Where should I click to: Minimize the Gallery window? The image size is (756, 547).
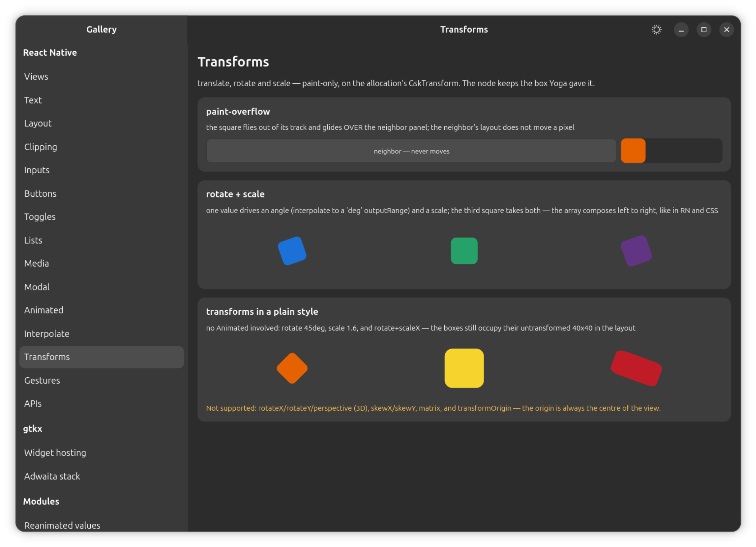click(x=681, y=30)
